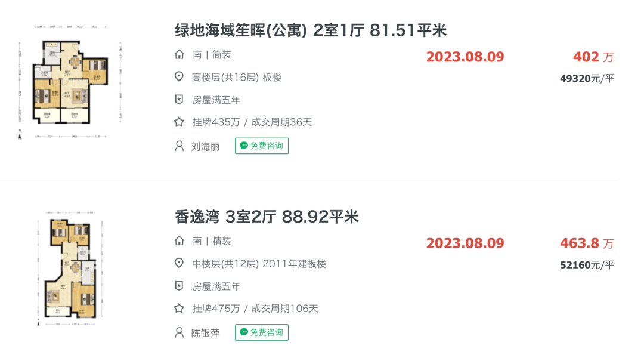The image size is (644, 364).
Task: View the 绿地海域笙晖 floor plan thumbnail
Action: tap(70, 82)
